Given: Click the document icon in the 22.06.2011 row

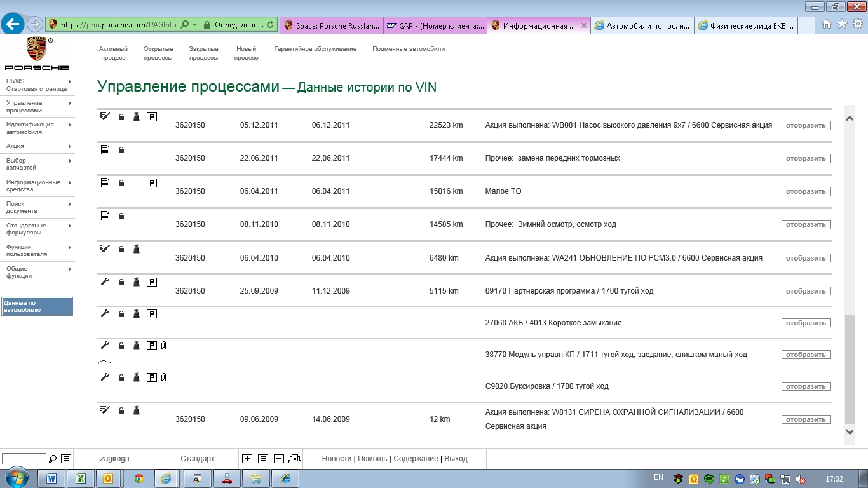Looking at the screenshot, I should 105,150.
